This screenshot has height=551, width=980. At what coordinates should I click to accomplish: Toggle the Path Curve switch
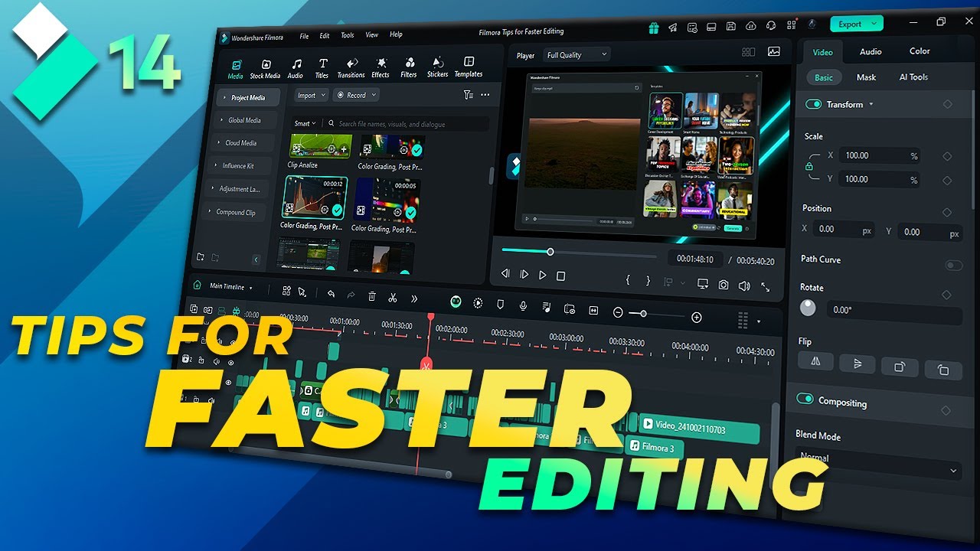pyautogui.click(x=954, y=266)
